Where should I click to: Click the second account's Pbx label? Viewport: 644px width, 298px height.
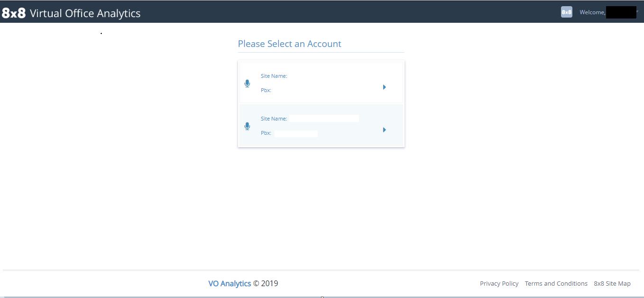click(x=266, y=133)
